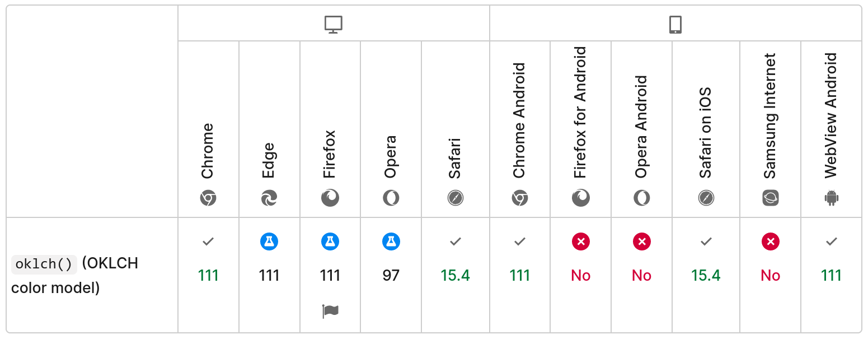Click the Edge browser logo icon
The width and height of the screenshot is (868, 339).
pos(269,198)
